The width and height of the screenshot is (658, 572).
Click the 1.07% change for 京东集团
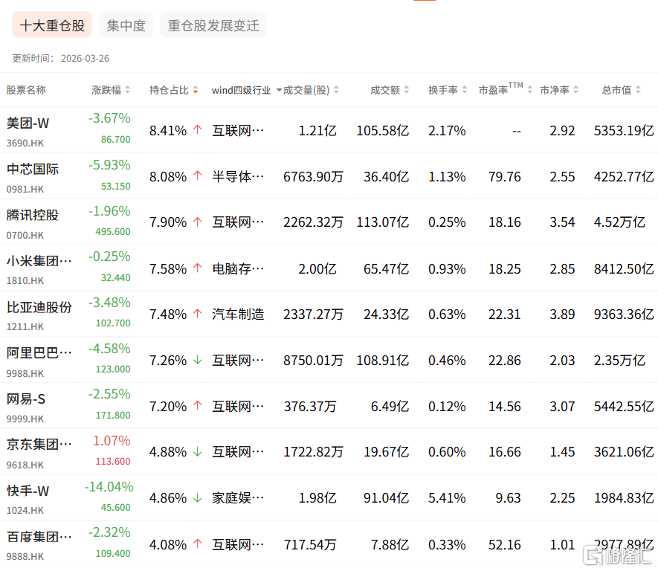111,441
